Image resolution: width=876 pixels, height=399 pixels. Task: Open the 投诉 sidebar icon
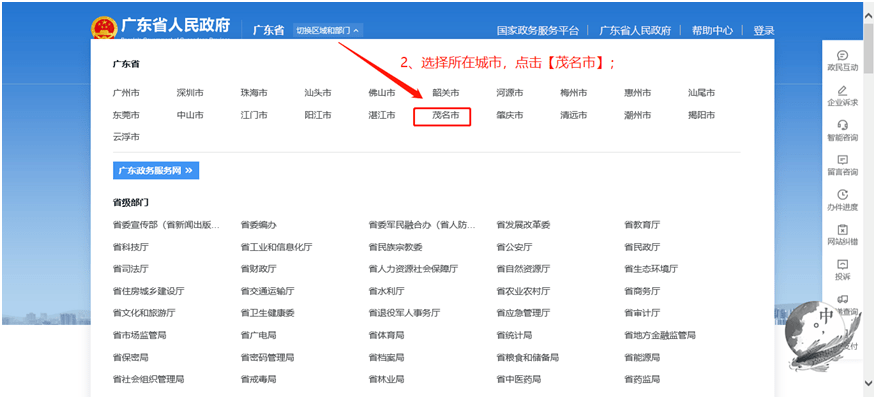coord(842,264)
